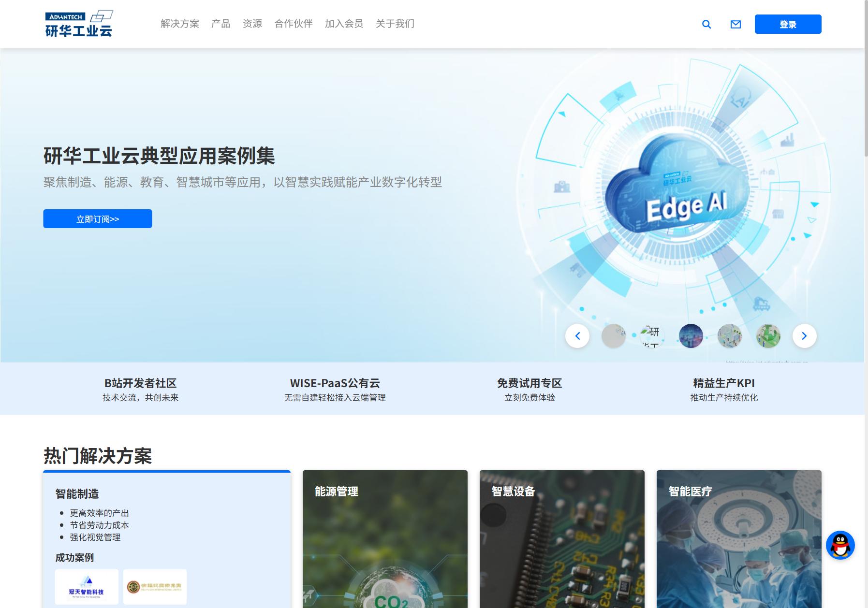Open the 加入会员 menu
Viewport: 868px width, 608px height.
[x=344, y=24]
